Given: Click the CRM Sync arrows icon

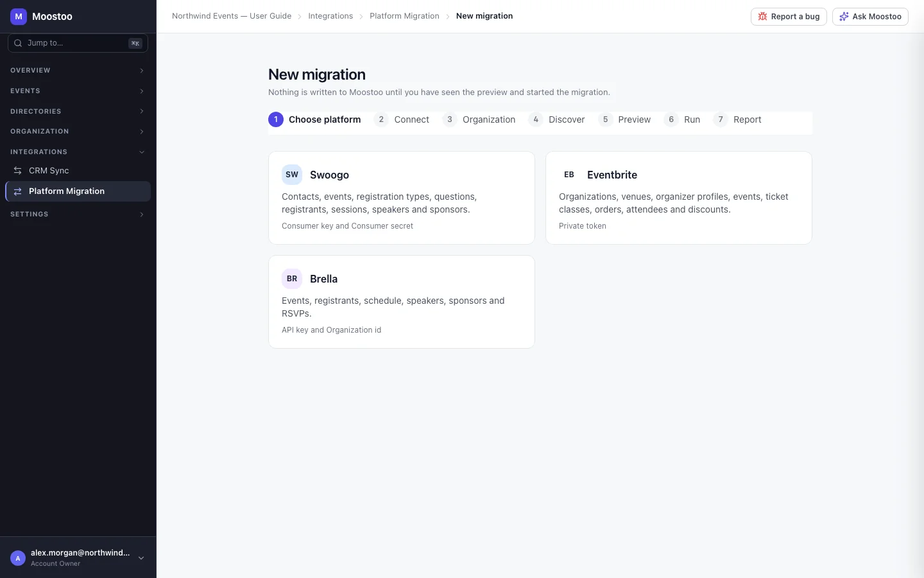Looking at the screenshot, I should coord(18,171).
